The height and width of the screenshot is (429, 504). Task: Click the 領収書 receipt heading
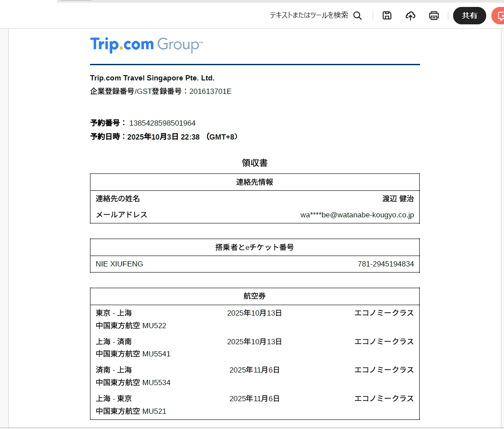[255, 163]
